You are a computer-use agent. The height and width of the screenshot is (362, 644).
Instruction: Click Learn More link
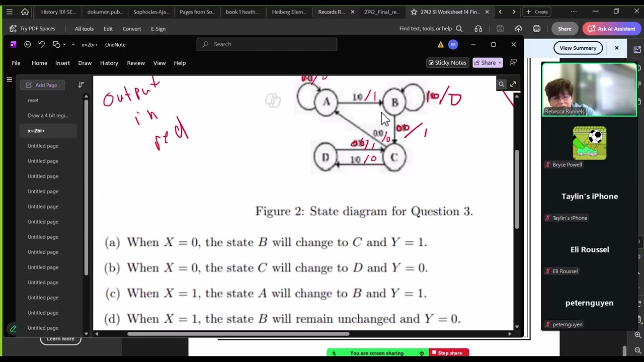[x=60, y=339]
